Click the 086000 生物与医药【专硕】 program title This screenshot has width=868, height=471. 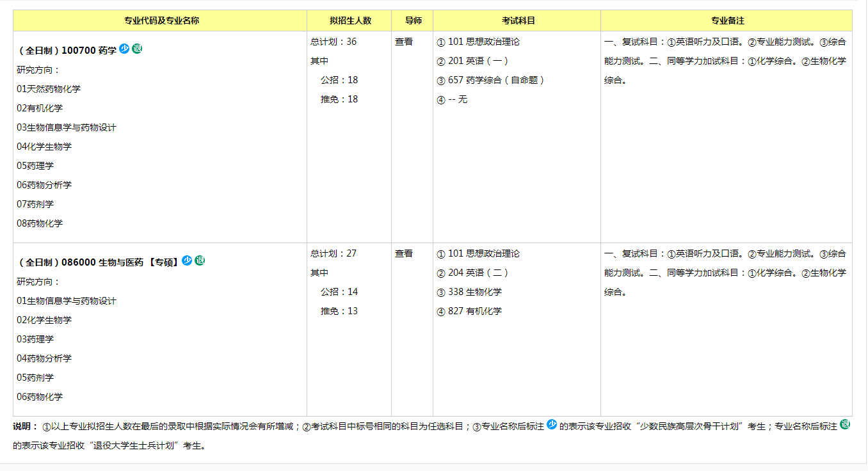[x=99, y=262]
